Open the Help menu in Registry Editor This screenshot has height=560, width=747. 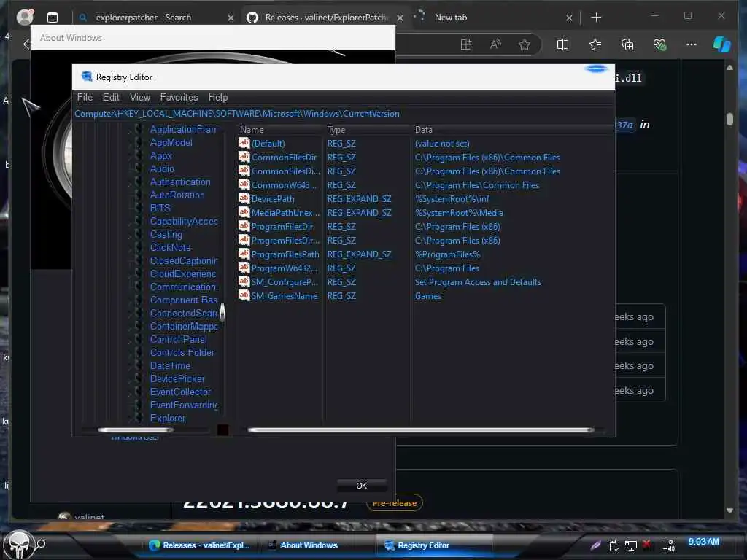pyautogui.click(x=217, y=97)
